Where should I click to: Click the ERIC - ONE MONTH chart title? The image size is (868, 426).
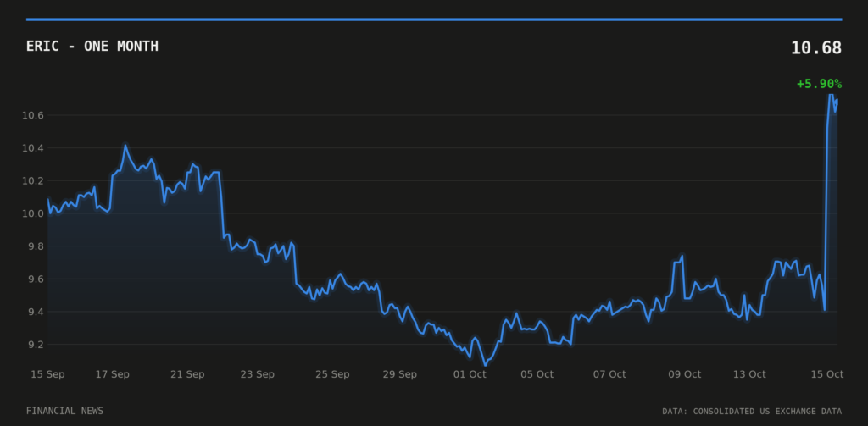point(92,47)
